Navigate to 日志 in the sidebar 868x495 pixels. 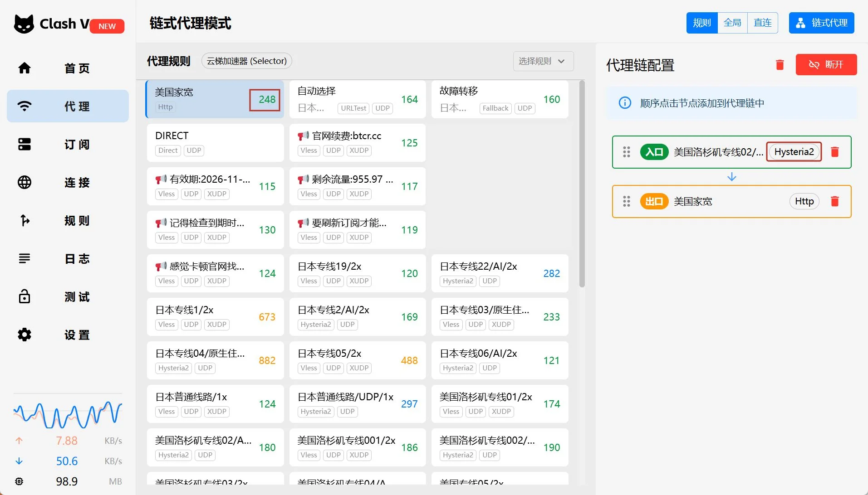click(68, 258)
